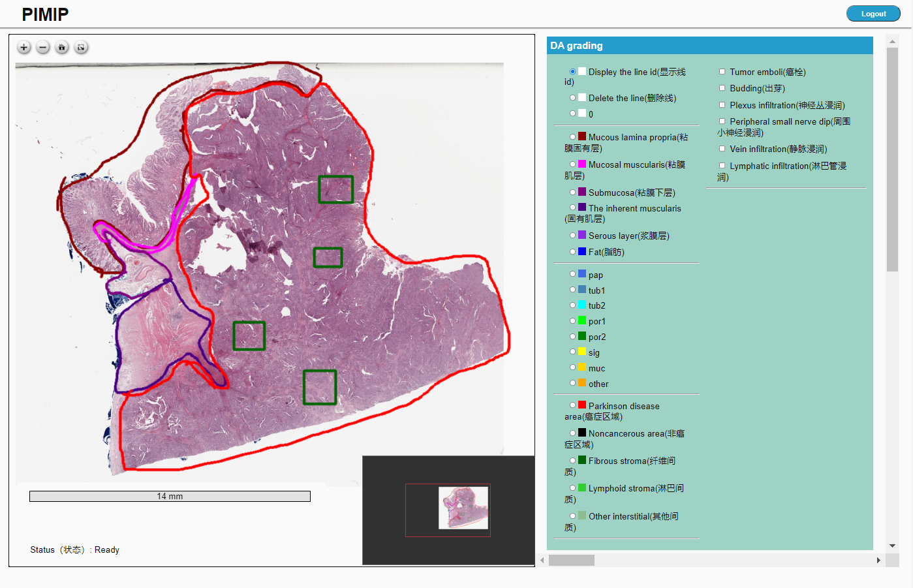Click the horizontal scrollbar left arrow
The width and height of the screenshot is (913, 588).
[542, 560]
